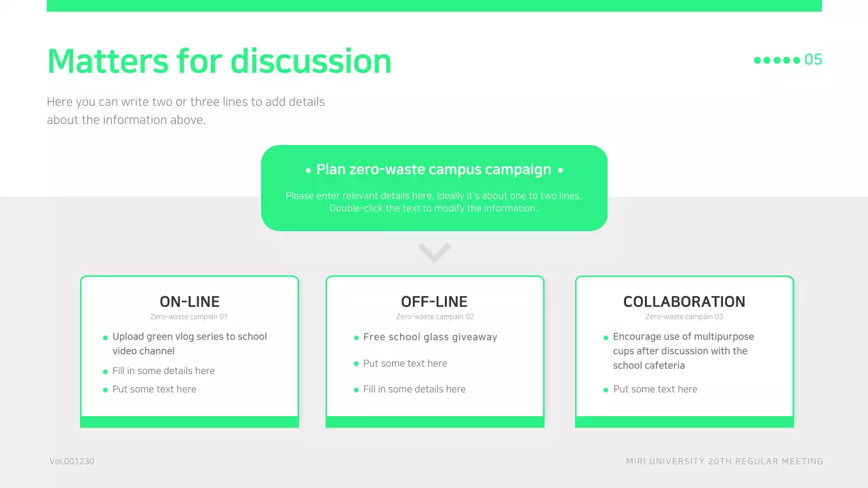Screen dimensions: 868x488
Task: Click white dot left of 'Plan zero-waste' heading
Action: pos(309,171)
